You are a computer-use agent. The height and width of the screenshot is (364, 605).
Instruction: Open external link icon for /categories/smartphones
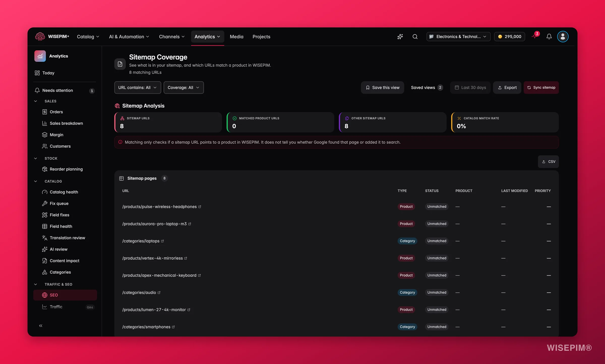click(x=173, y=327)
